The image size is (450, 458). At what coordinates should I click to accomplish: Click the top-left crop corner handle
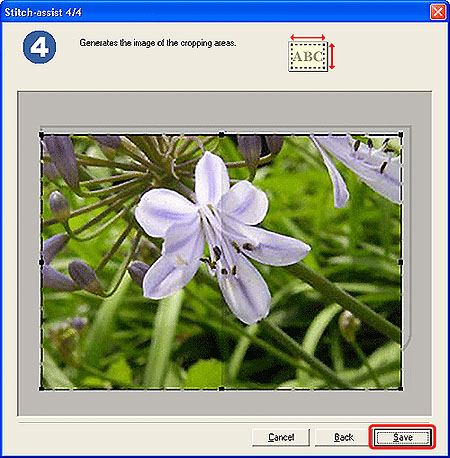[x=41, y=135]
